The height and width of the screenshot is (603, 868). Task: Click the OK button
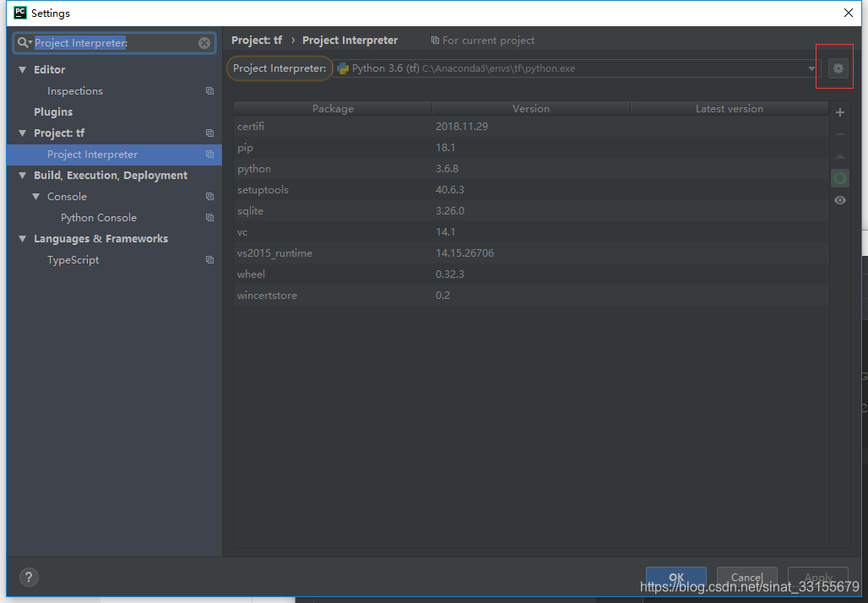tap(676, 578)
